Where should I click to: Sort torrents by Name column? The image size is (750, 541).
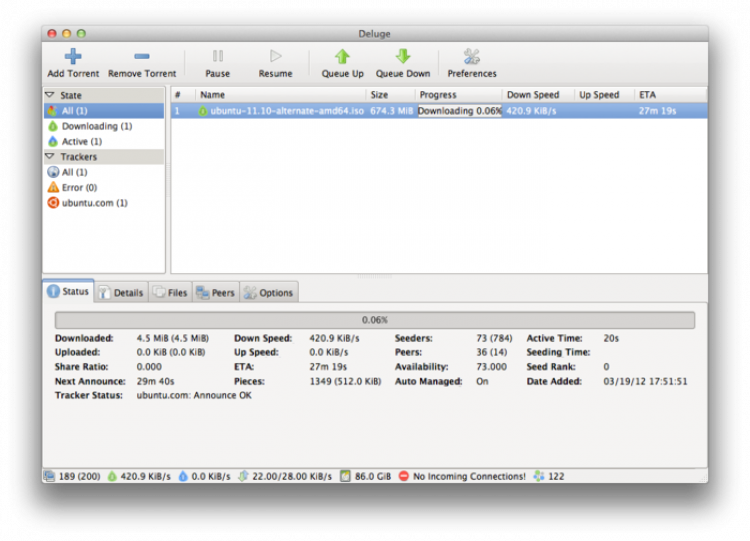click(x=281, y=95)
